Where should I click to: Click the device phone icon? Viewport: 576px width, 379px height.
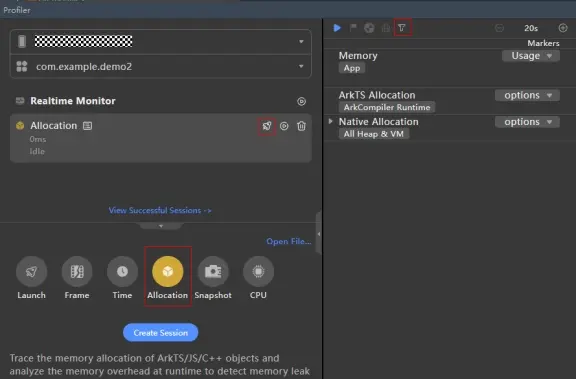pyautogui.click(x=22, y=41)
